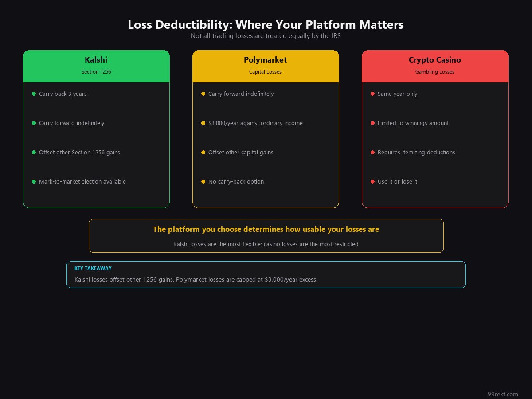Click the yellow bullet for Offset other capital gains
This screenshot has width=532, height=399.
pyautogui.click(x=203, y=152)
